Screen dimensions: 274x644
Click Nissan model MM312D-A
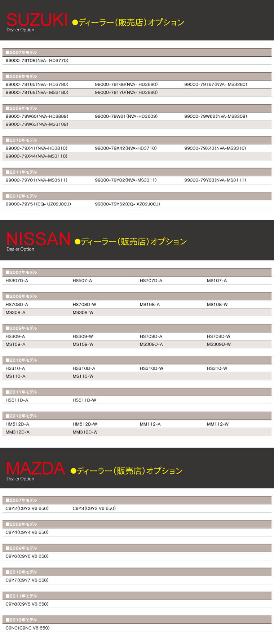(x=18, y=432)
